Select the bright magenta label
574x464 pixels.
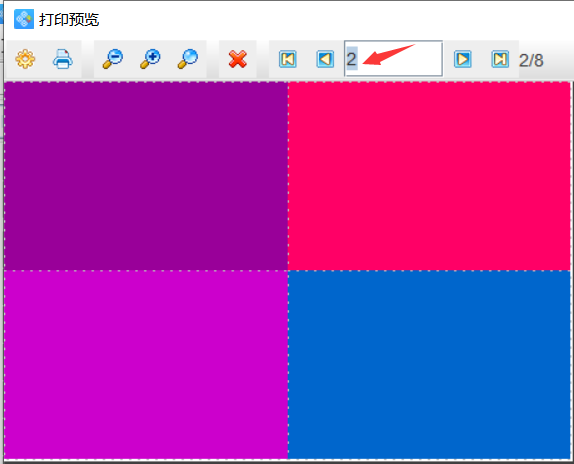tap(146, 364)
